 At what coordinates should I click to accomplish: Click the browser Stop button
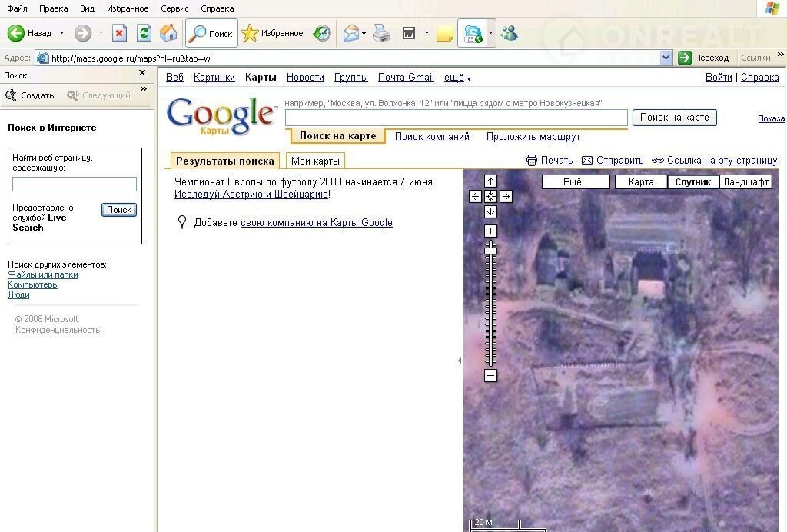coord(119,33)
